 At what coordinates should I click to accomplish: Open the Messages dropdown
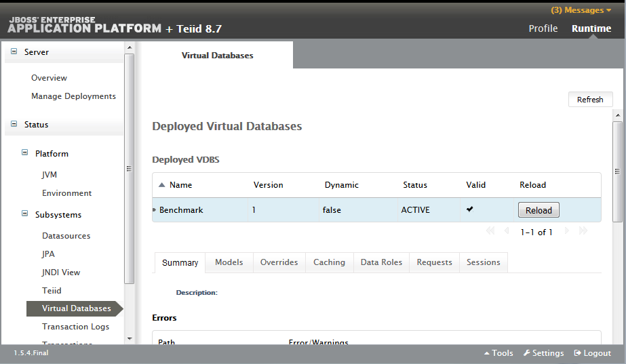(581, 10)
